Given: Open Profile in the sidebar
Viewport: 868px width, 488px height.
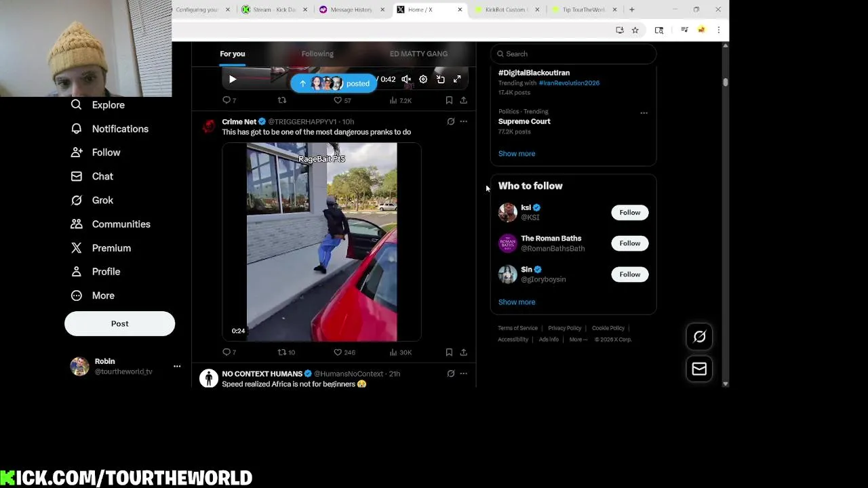Looking at the screenshot, I should 96,272.
